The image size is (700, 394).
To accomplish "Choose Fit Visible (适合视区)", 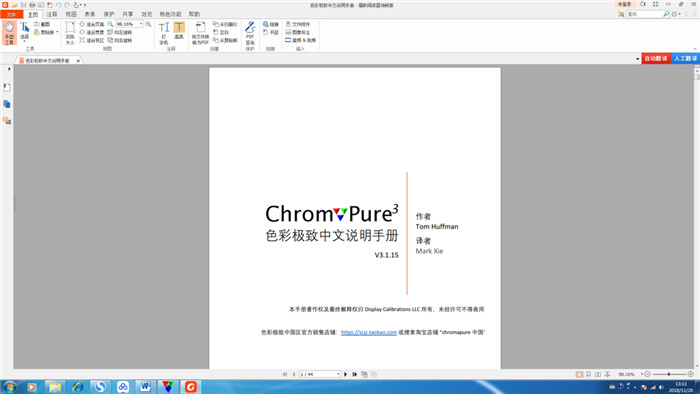I will (x=92, y=40).
